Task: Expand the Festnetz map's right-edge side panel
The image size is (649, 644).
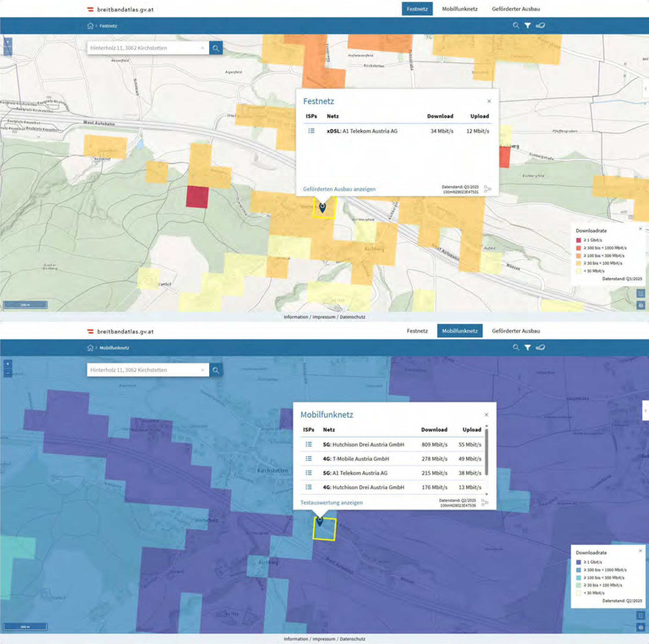Action: coord(646,89)
